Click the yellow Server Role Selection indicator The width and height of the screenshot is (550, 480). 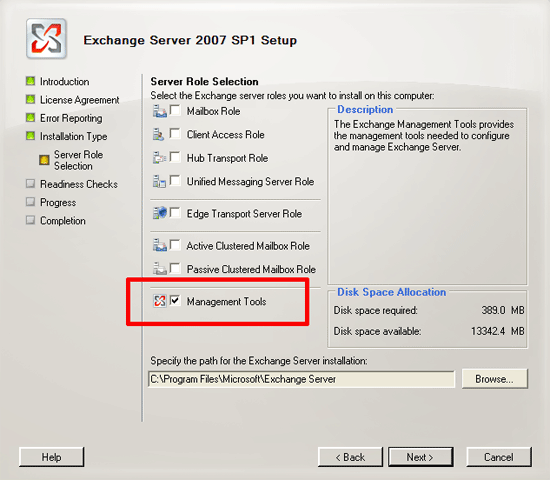pyautogui.click(x=44, y=160)
